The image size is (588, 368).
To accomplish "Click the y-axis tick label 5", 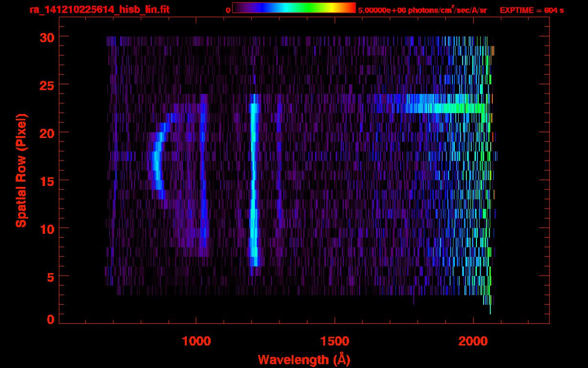I will [x=50, y=276].
